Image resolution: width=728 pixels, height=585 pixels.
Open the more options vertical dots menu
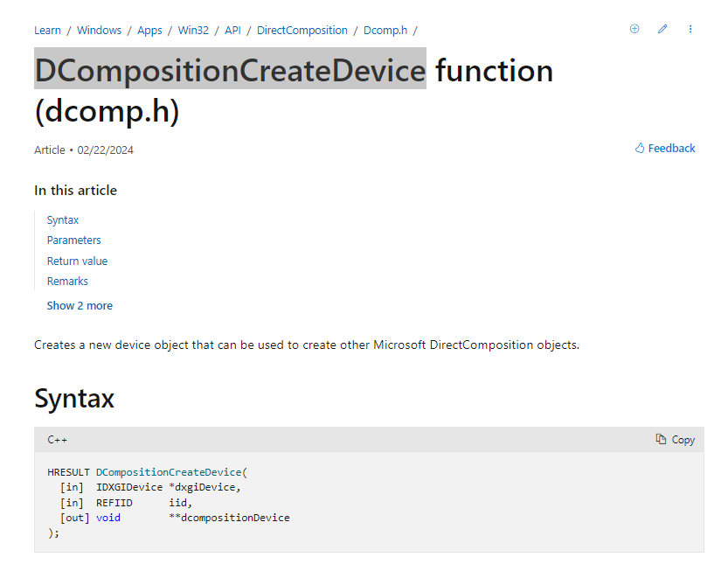690,29
